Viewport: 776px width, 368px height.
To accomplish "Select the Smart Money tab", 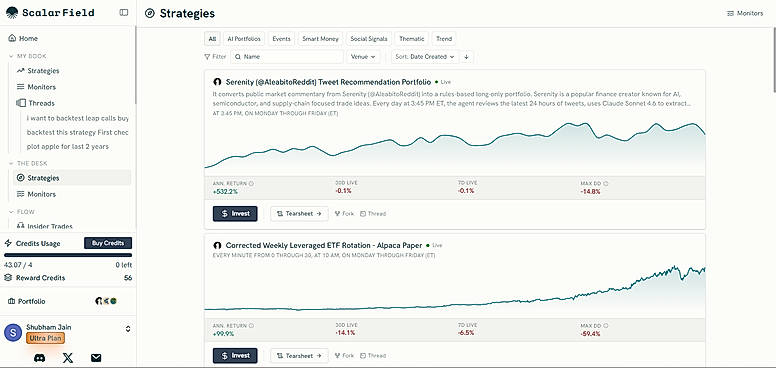I will (x=321, y=39).
